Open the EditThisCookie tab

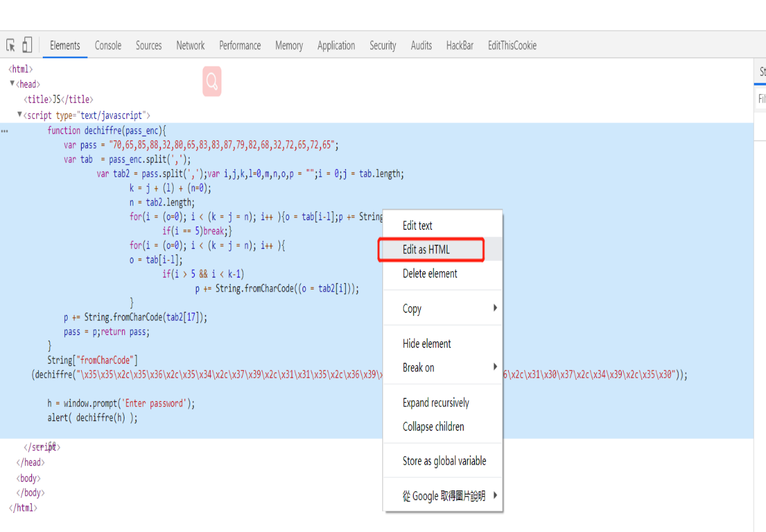pyautogui.click(x=512, y=45)
